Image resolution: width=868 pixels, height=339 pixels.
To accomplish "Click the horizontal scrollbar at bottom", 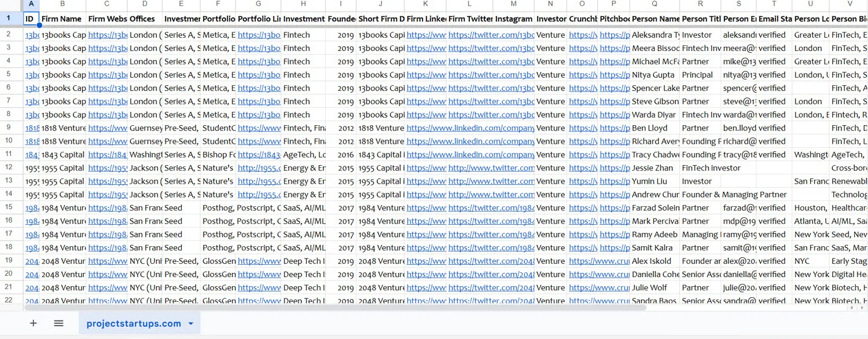I will coord(347,308).
